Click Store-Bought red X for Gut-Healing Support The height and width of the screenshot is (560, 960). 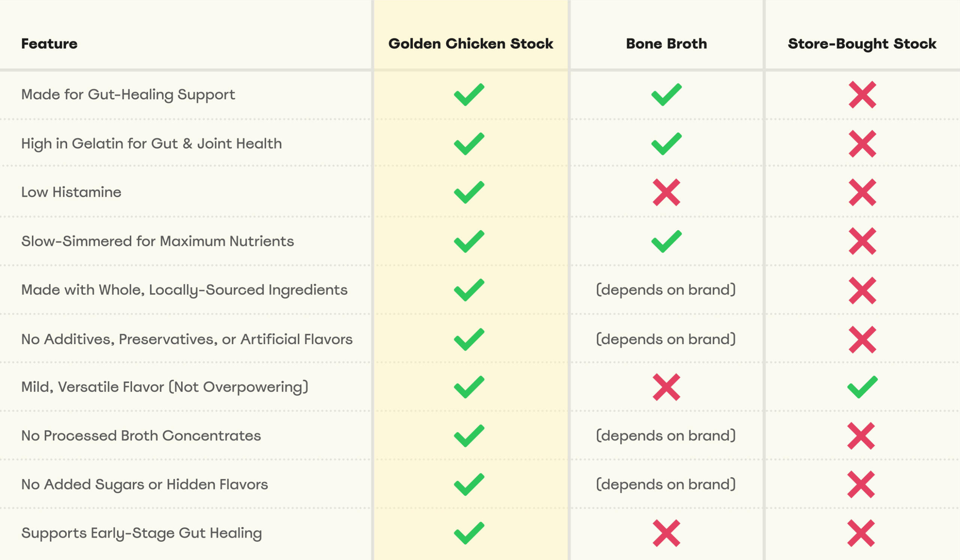click(862, 94)
